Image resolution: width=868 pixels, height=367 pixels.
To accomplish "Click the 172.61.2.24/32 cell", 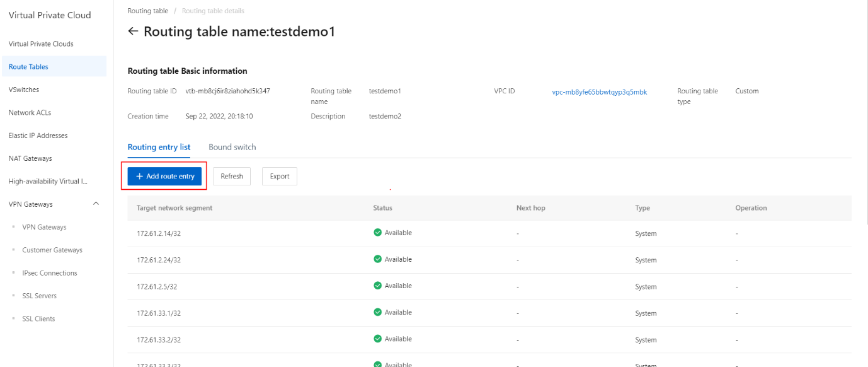I will pos(159,260).
